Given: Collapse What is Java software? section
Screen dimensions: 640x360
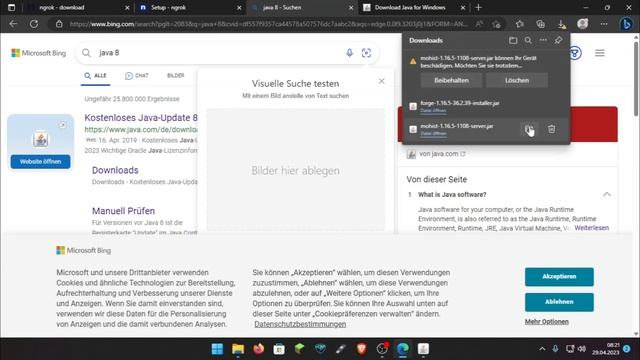Looking at the screenshot, I should pos(607,195).
